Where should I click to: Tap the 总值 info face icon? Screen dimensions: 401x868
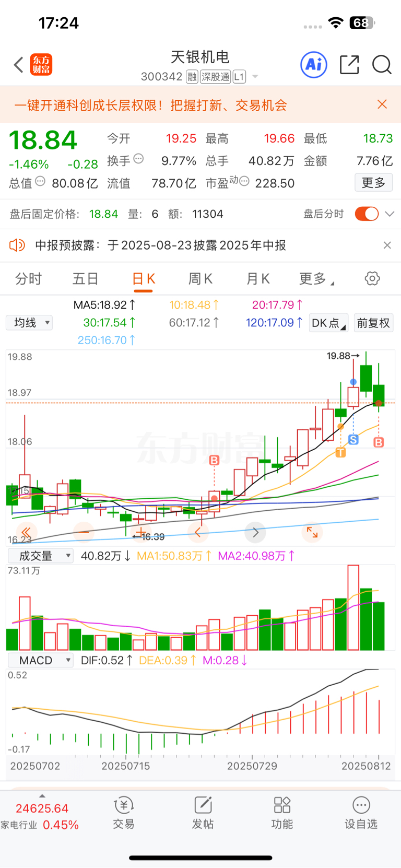click(40, 181)
